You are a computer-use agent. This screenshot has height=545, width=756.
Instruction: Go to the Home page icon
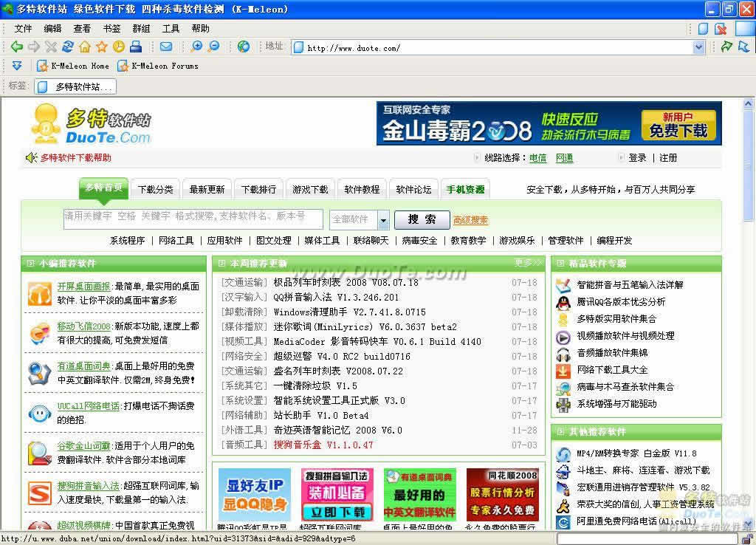(85, 47)
